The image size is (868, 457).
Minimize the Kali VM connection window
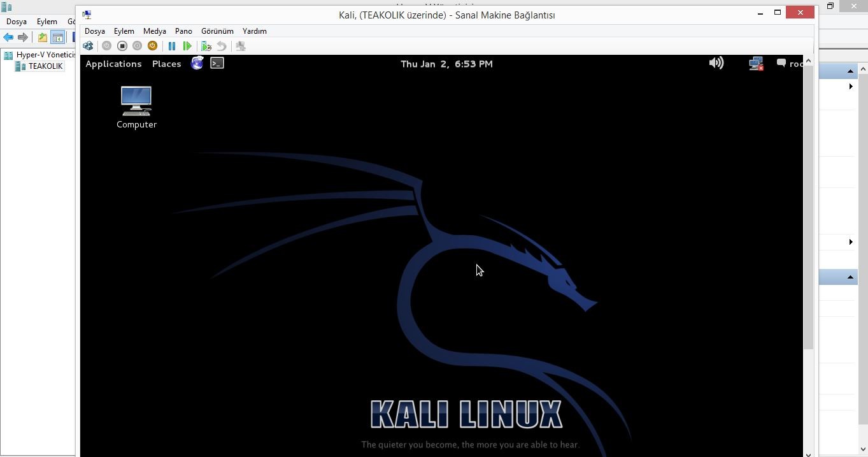(x=760, y=13)
